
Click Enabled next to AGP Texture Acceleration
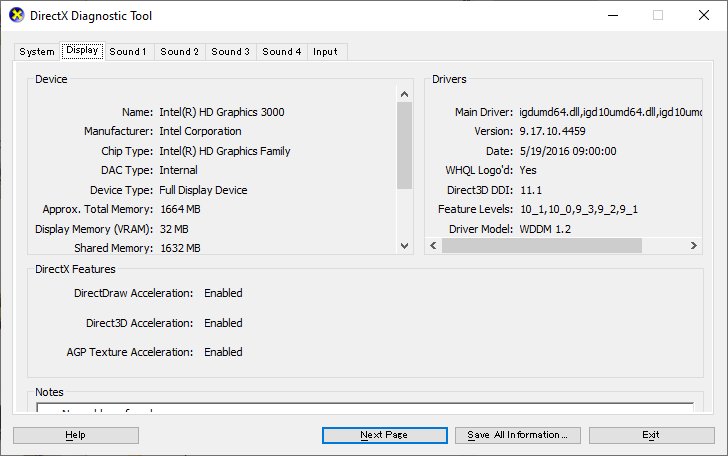[223, 352]
